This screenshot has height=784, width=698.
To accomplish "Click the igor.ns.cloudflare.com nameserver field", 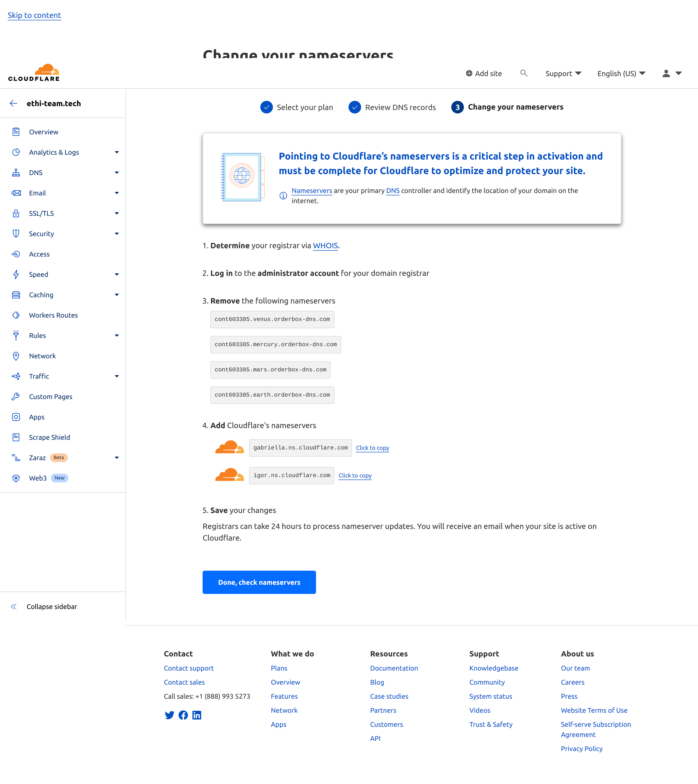I will 292,475.
